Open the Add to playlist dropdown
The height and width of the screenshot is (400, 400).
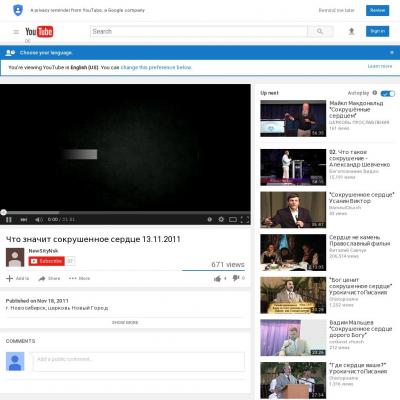point(18,278)
